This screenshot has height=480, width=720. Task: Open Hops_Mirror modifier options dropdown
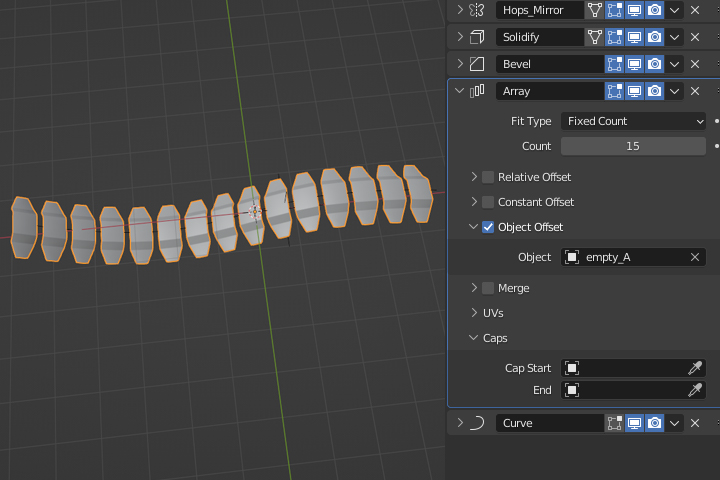675,10
